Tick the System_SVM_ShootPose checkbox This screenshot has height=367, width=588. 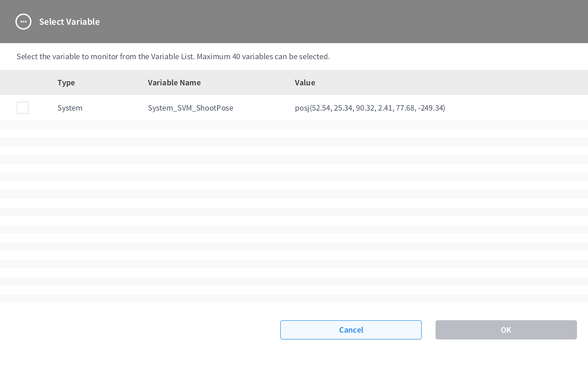(22, 108)
